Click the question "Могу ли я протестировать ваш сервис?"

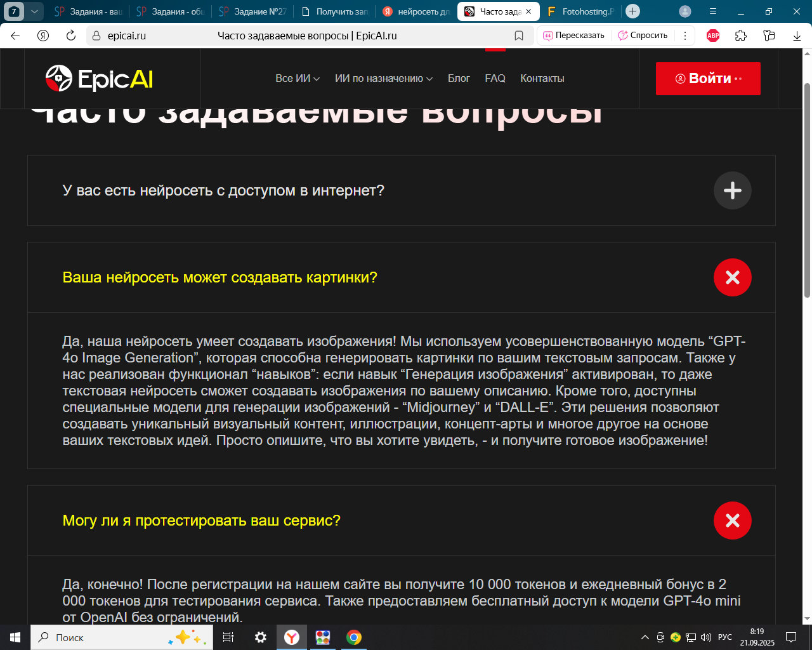pyautogui.click(x=202, y=521)
